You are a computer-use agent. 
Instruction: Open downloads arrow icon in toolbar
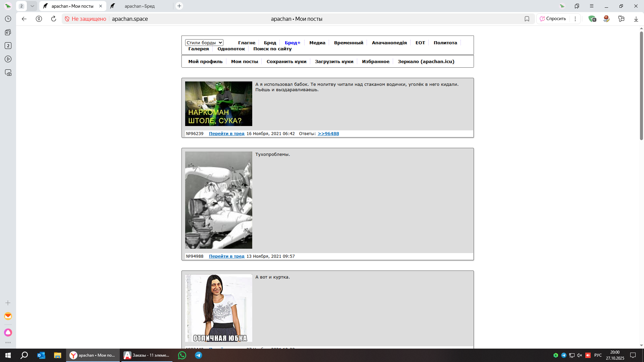click(636, 19)
